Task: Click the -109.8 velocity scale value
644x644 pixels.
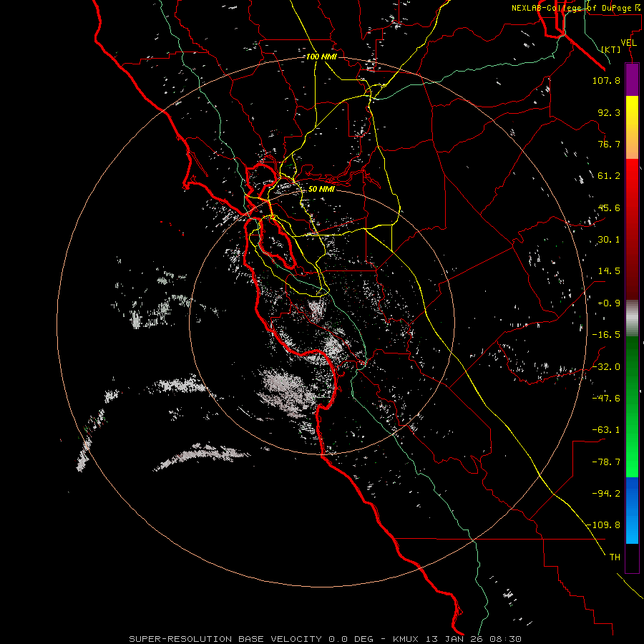Action: tap(603, 525)
